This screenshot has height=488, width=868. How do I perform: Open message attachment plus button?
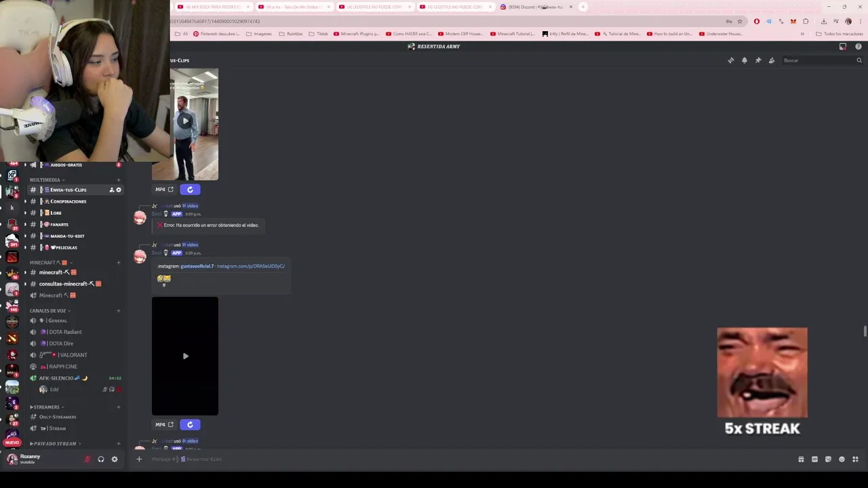coord(139,459)
